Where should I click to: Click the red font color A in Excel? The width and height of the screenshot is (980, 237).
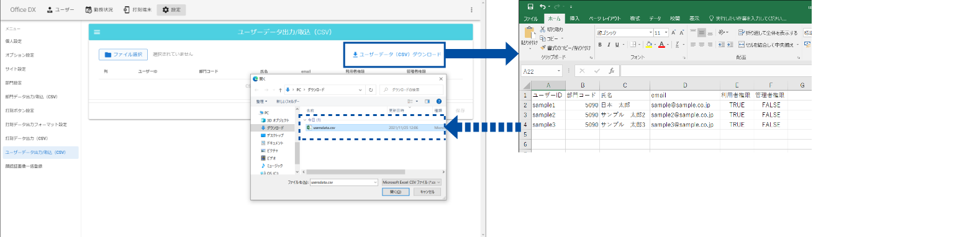click(661, 45)
